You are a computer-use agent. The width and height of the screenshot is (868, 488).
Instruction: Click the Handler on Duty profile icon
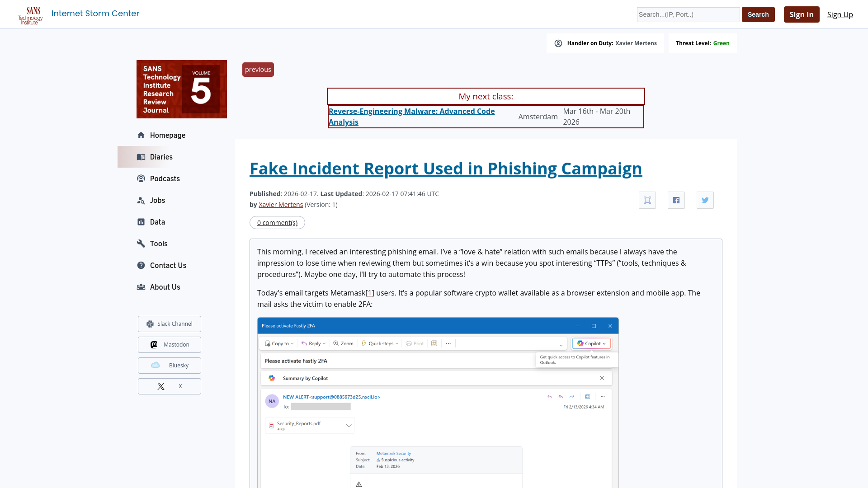coord(558,43)
